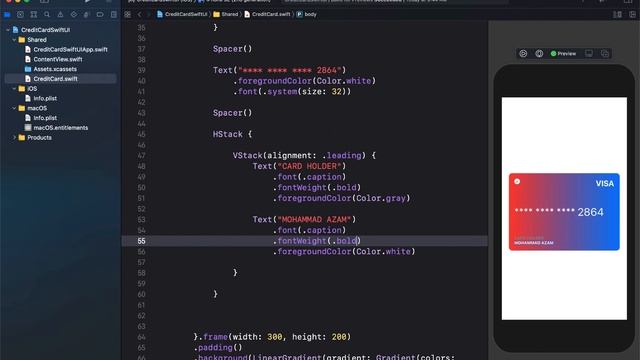The width and height of the screenshot is (640, 360).
Task: Click CreditCardSwiftUI in the jump bar
Action: (182, 14)
